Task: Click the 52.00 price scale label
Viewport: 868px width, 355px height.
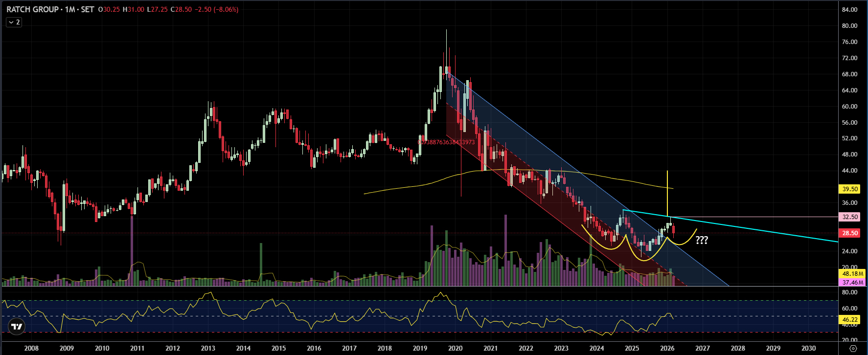Action: tap(849, 138)
